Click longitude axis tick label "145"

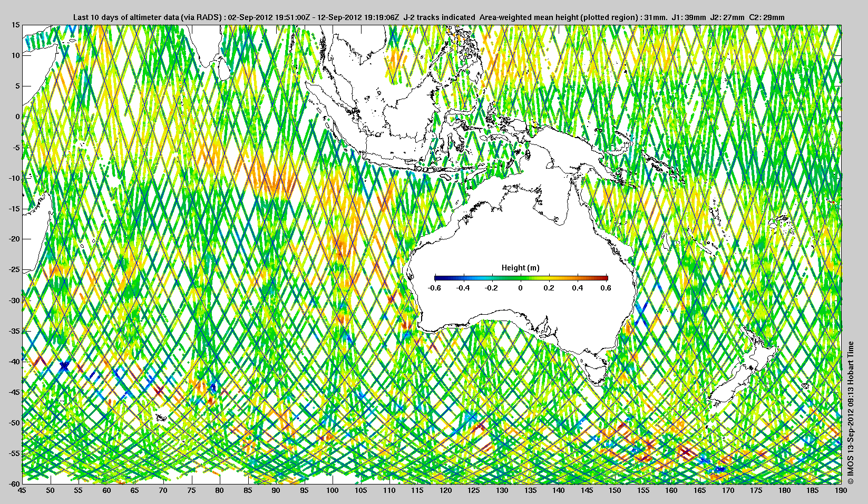tap(587, 490)
